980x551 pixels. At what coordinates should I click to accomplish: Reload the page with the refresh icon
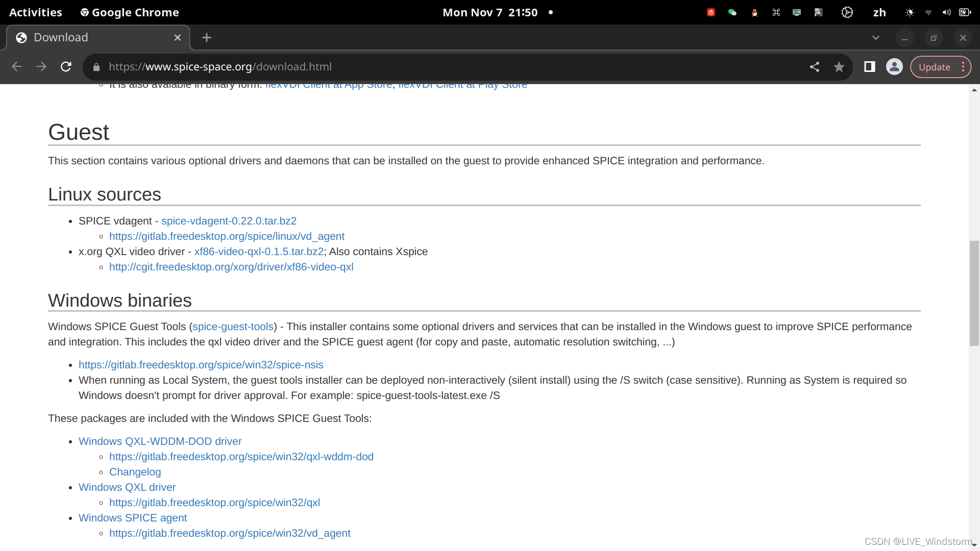[66, 67]
